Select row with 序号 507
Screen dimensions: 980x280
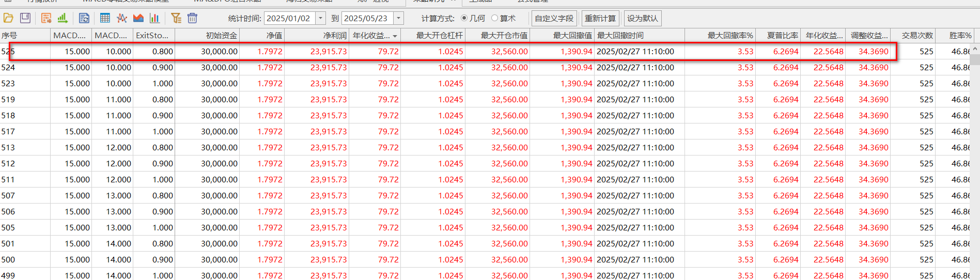(x=485, y=196)
